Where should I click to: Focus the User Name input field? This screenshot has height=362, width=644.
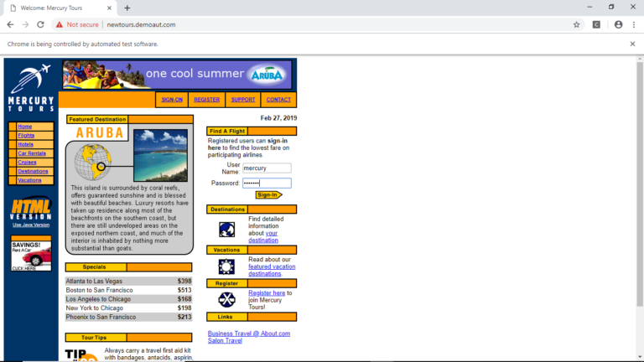pos(267,168)
